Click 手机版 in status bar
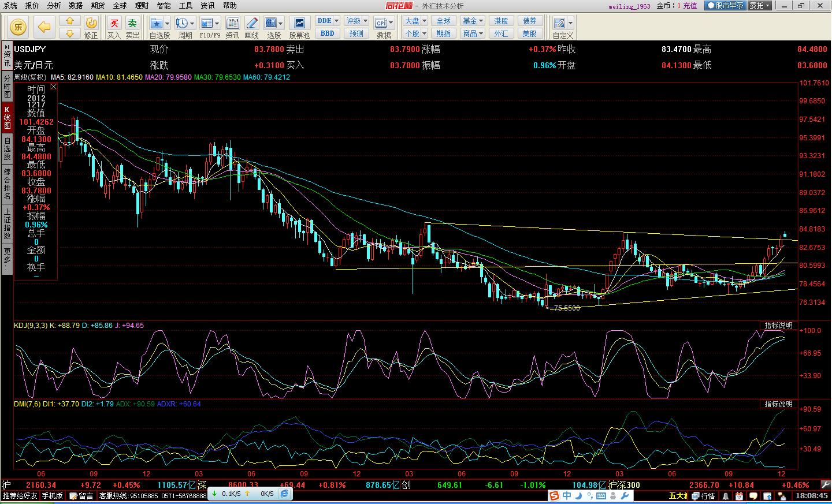Image resolution: width=832 pixels, height=504 pixels. click(53, 495)
